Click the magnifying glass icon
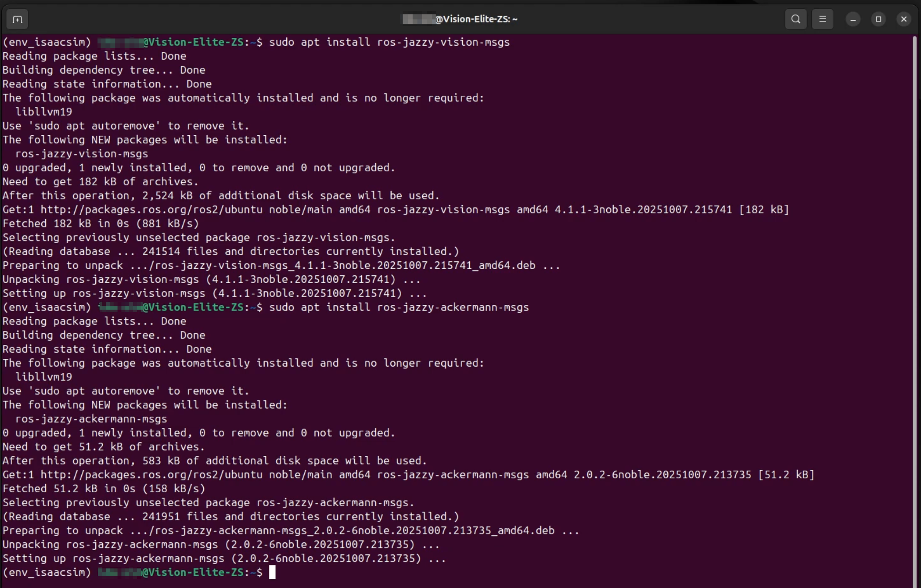This screenshot has width=921, height=588. [x=796, y=19]
